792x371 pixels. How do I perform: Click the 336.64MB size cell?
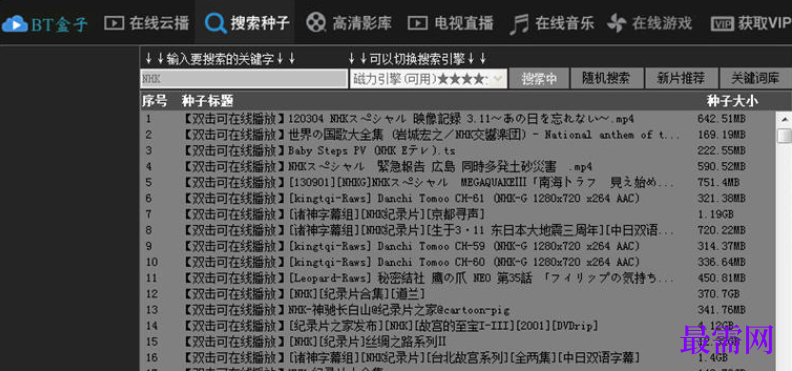tap(721, 262)
